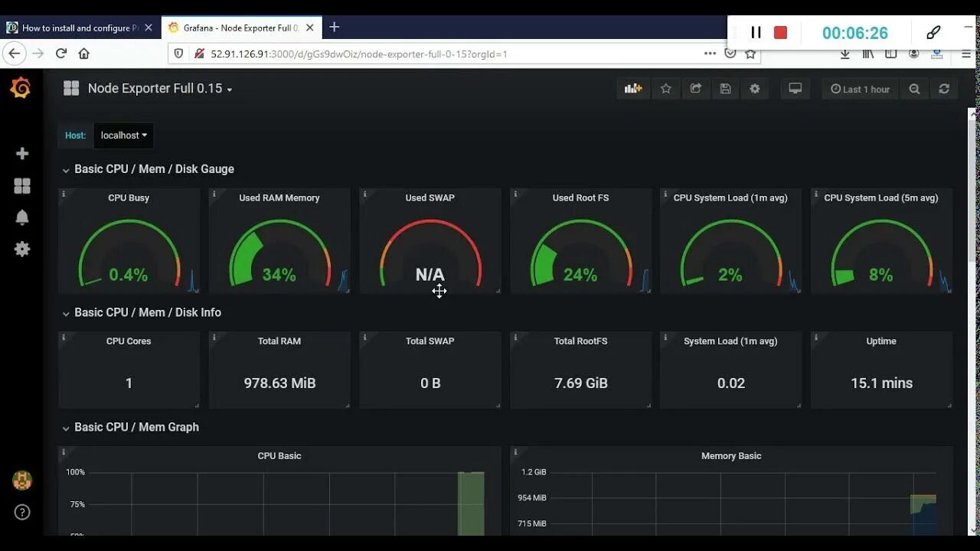Click info icon on Uptime panel

click(816, 337)
